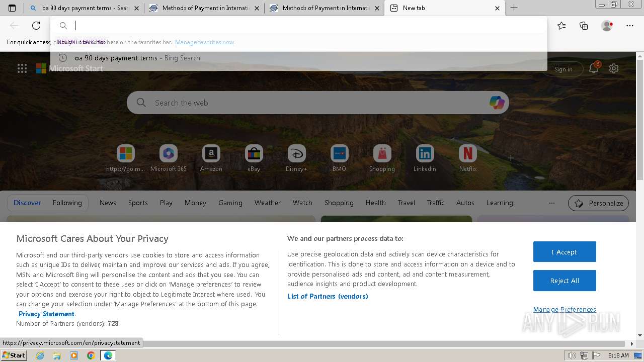Open the Linkedin quick link
Viewport: 644px width, 362px height.
[425, 158]
